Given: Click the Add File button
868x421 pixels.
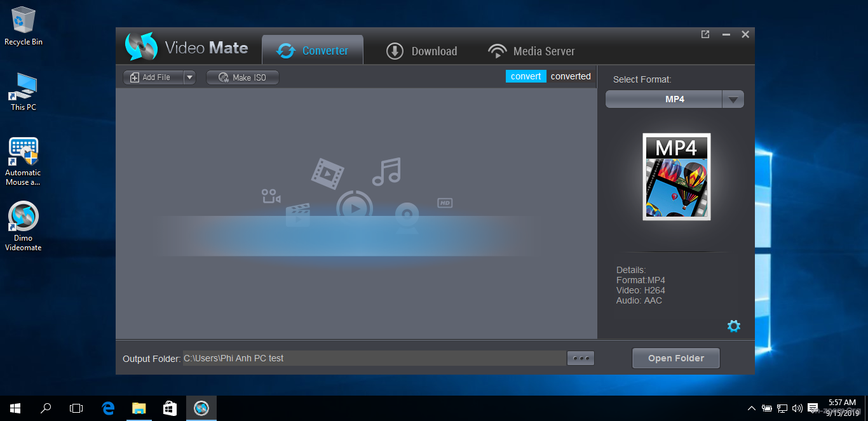Looking at the screenshot, I should pos(153,77).
